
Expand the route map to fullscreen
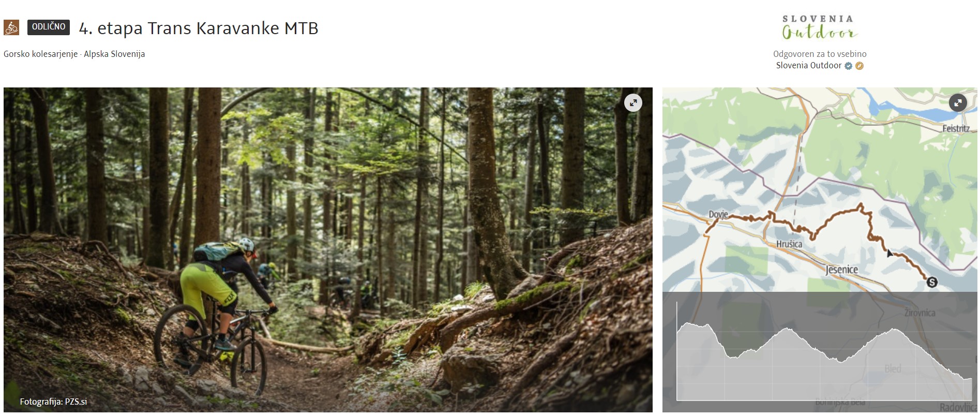click(x=958, y=102)
